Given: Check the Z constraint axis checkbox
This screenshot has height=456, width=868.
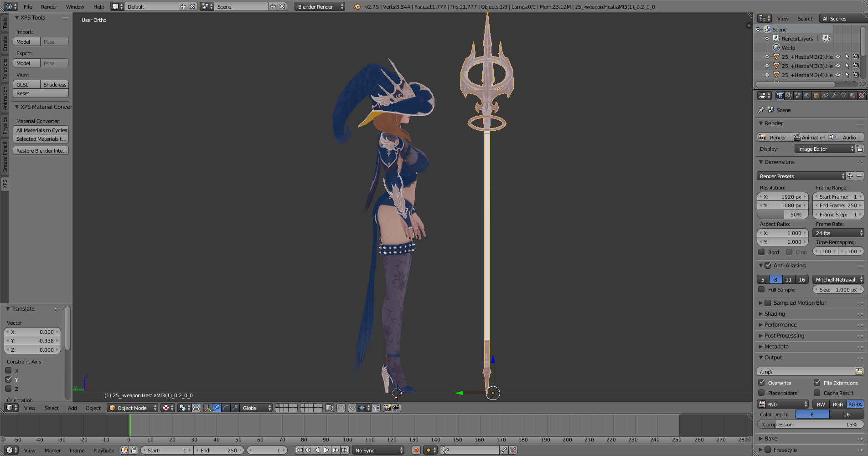Looking at the screenshot, I should (8, 389).
